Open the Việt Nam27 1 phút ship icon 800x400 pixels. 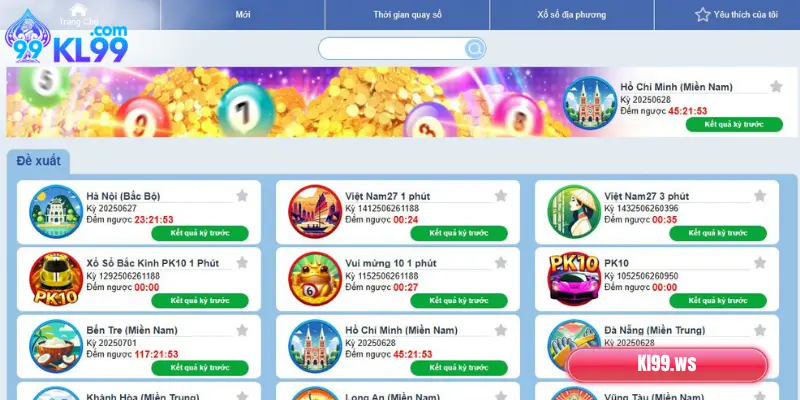pos(315,212)
